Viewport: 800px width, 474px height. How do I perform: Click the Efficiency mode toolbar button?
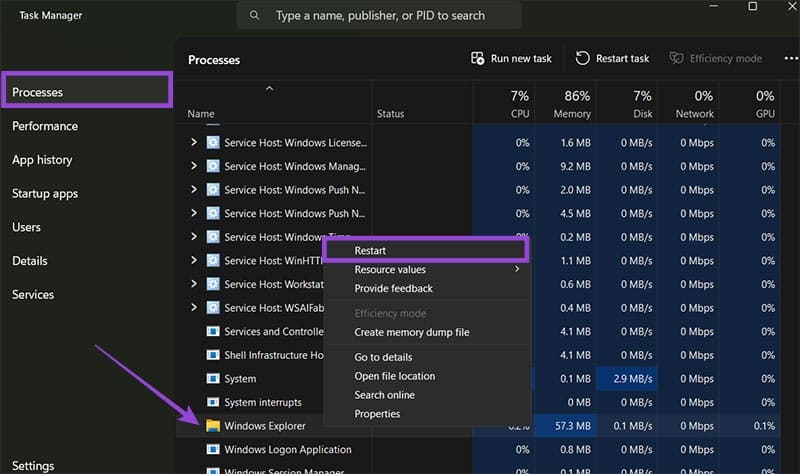(716, 58)
